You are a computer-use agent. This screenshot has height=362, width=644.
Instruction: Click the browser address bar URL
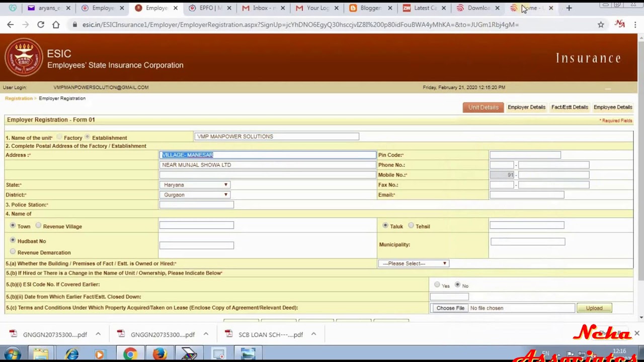click(300, 25)
